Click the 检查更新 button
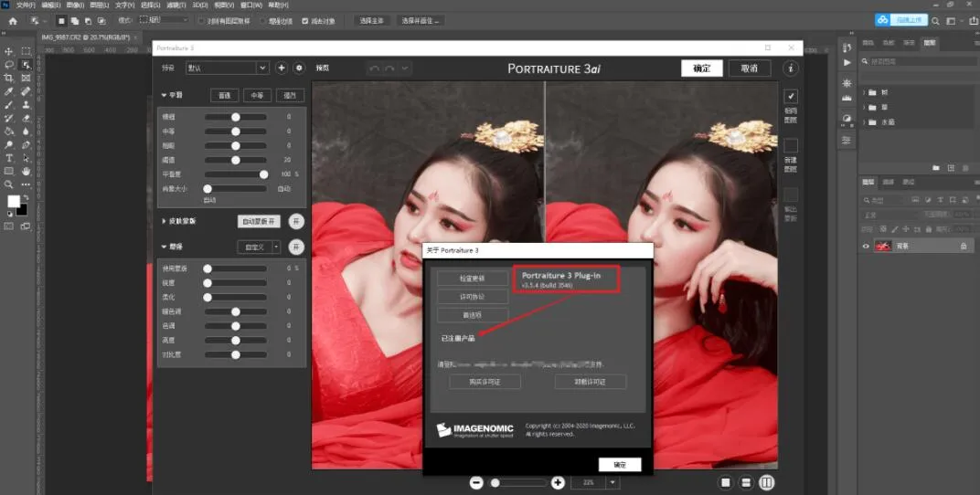This screenshot has height=495, width=980. pyautogui.click(x=472, y=278)
